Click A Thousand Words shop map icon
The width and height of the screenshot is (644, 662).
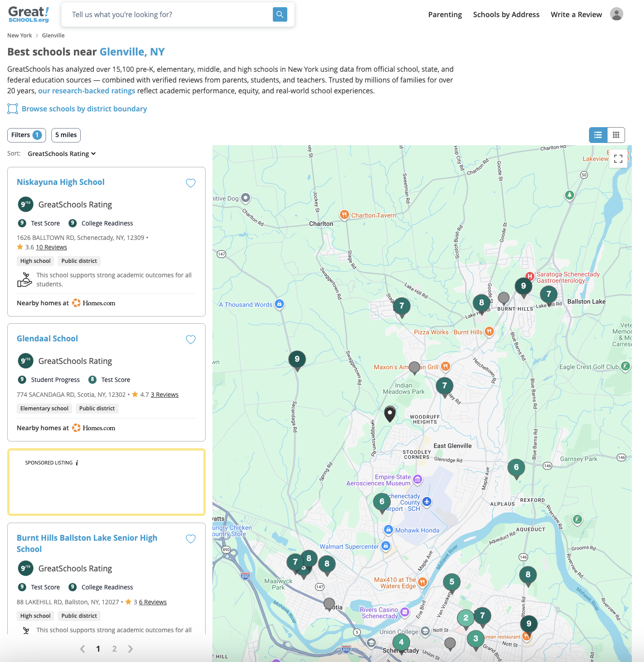click(x=279, y=304)
